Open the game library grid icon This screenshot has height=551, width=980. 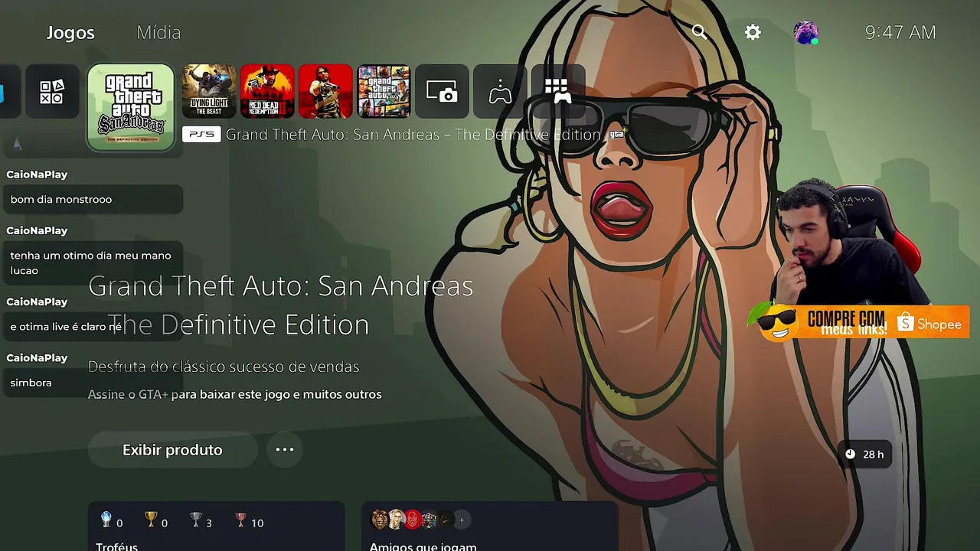pos(558,91)
